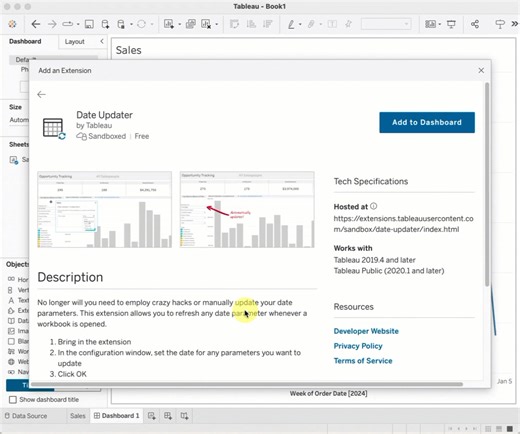The image size is (520, 434).
Task: Click the presentation mode icon
Action: click(451, 24)
